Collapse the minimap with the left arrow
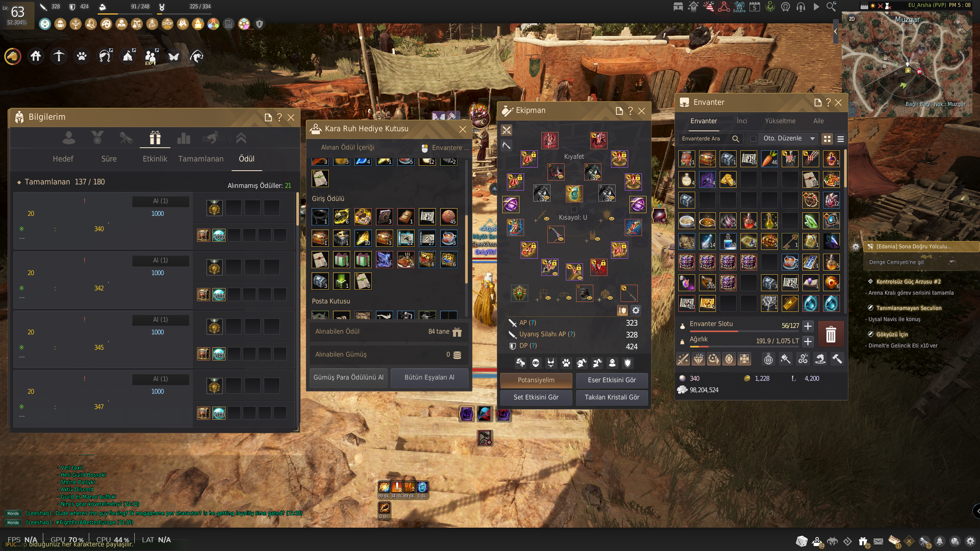The height and width of the screenshot is (551, 980). (836, 31)
